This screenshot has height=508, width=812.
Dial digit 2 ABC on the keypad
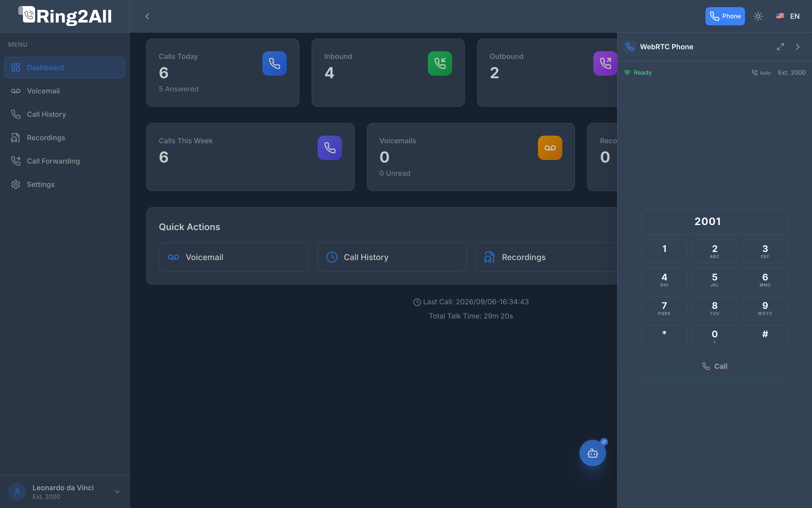point(715,251)
